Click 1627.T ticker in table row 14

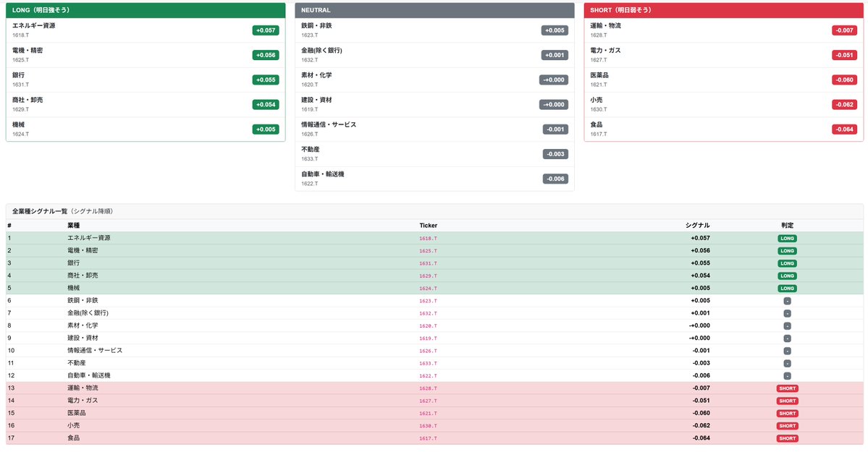click(x=428, y=401)
